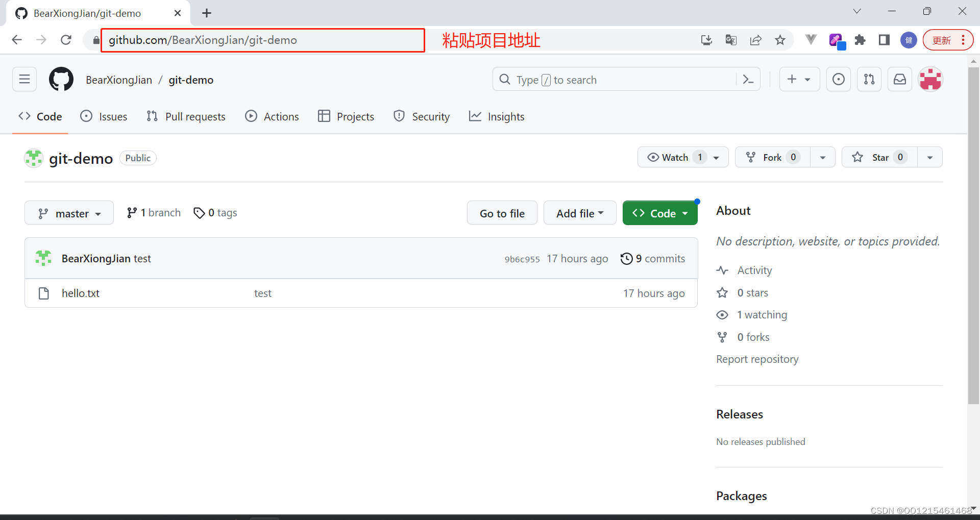Image resolution: width=980 pixels, height=520 pixels.
Task: Open the create new plus dropdown
Action: [x=799, y=79]
